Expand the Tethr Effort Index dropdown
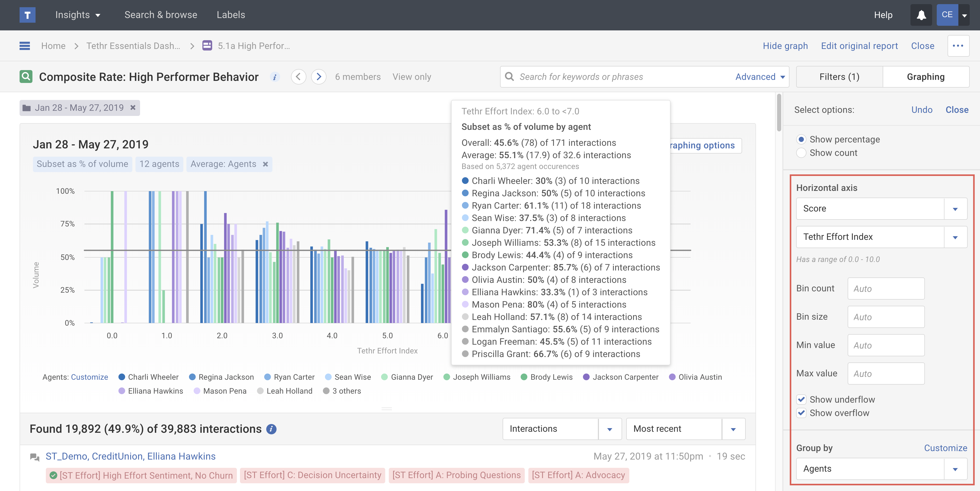980x491 pixels. click(955, 237)
